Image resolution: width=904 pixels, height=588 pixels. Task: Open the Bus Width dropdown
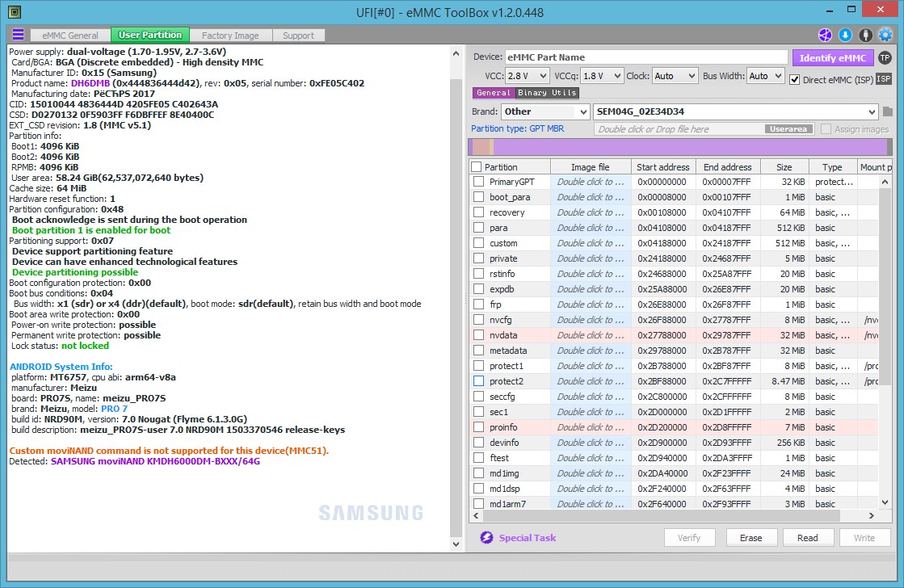[x=765, y=76]
